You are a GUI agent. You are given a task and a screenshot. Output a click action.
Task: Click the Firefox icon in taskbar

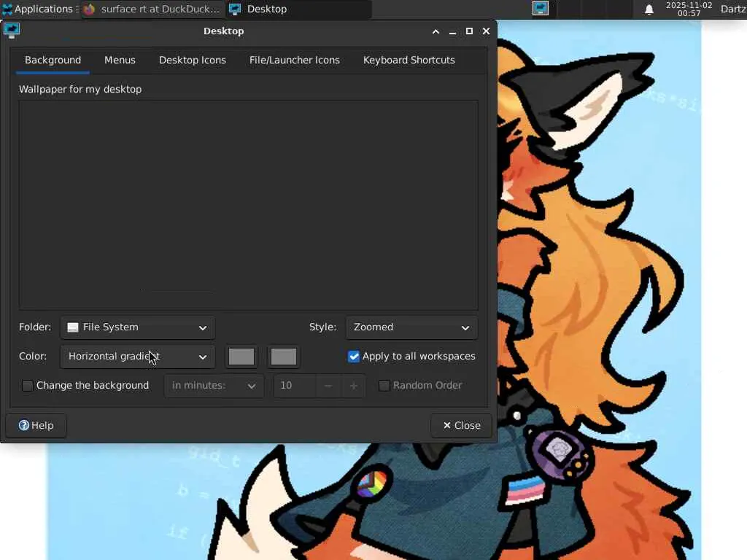pos(90,9)
